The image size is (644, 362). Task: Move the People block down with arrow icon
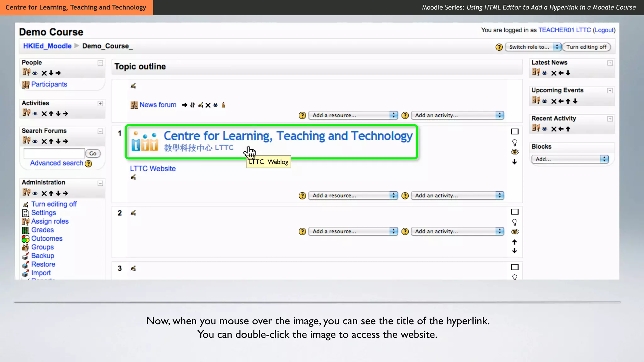pyautogui.click(x=51, y=73)
